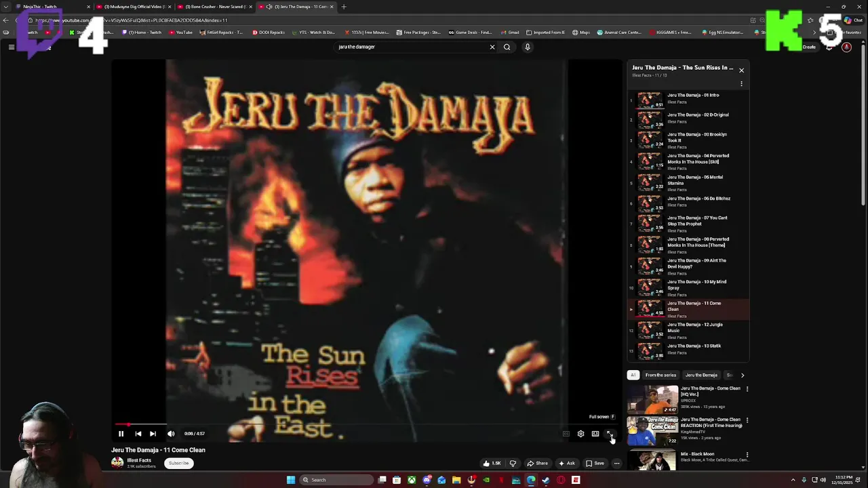The image size is (868, 488).
Task: Open playlist options three-dot menu
Action: [741, 84]
